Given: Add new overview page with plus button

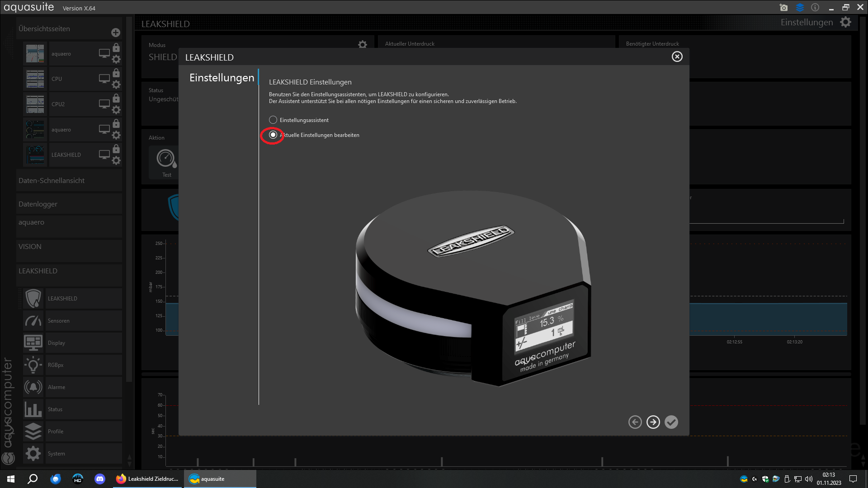Looking at the screenshot, I should coord(116,33).
